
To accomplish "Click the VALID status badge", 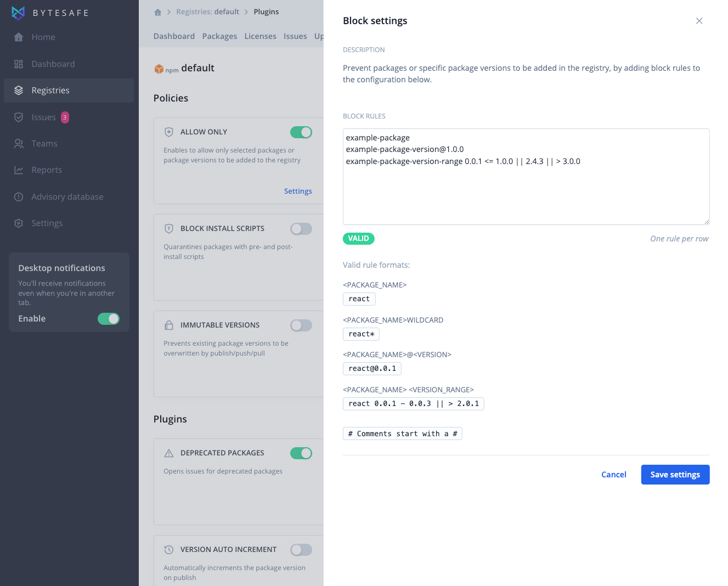I will click(x=358, y=239).
